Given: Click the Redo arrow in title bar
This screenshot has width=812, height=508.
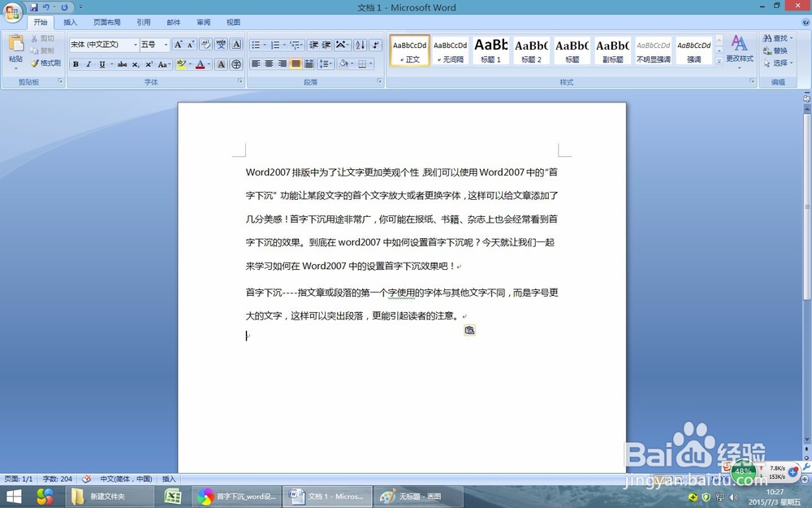Looking at the screenshot, I should 64,7.
